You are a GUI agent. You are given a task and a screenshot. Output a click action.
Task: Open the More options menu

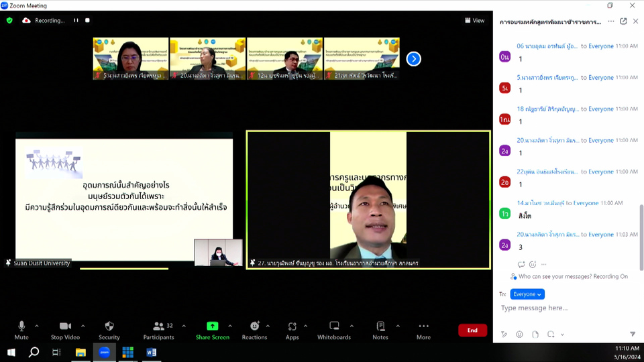pyautogui.click(x=423, y=330)
